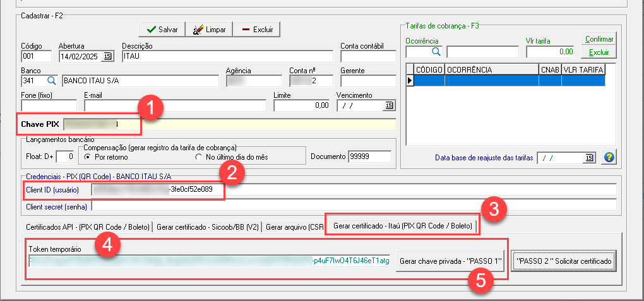Edit the Documento field showing 99999
644x301 pixels.
[369, 156]
